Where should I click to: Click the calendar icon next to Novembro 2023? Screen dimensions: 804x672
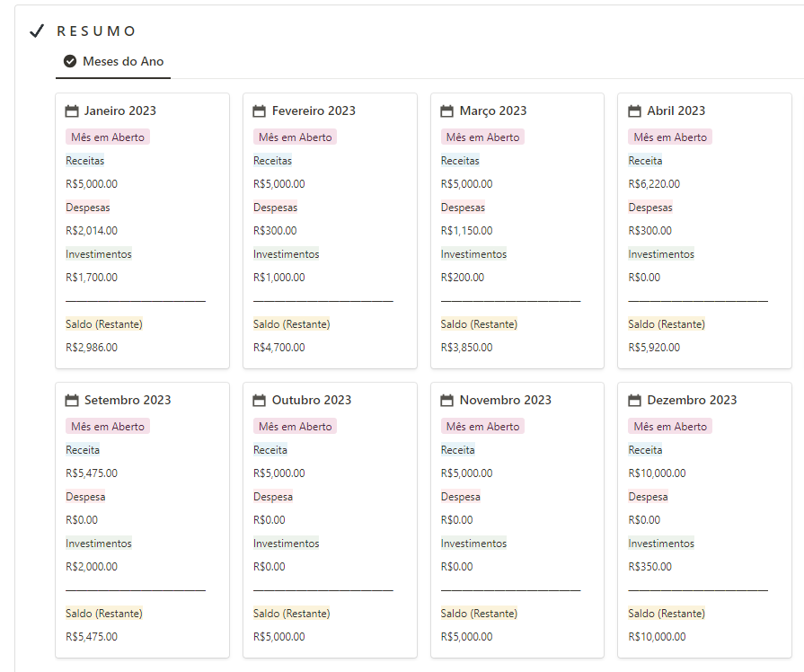click(447, 401)
